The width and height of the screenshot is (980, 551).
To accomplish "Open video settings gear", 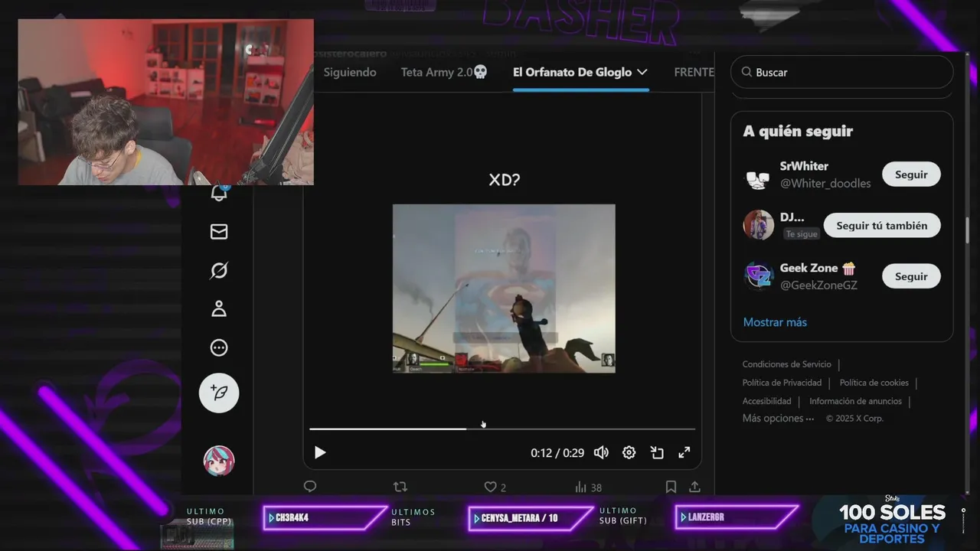I will point(629,452).
